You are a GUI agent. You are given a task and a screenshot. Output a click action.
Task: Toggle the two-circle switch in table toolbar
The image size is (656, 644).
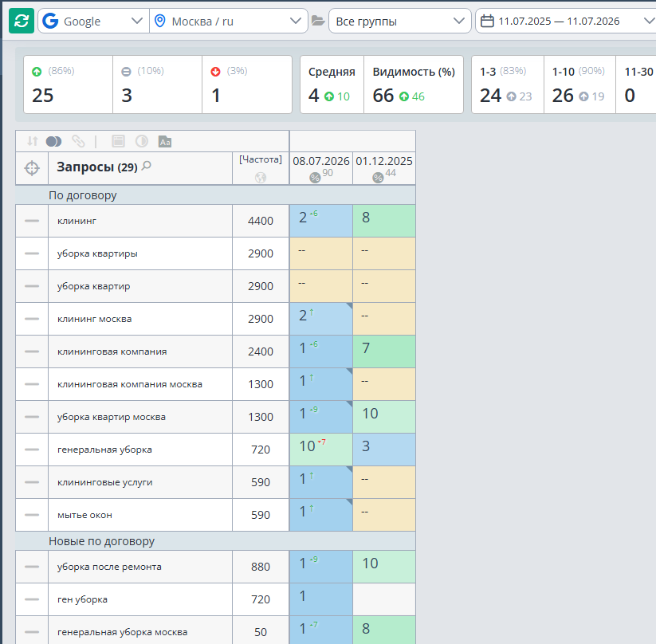coord(53,141)
